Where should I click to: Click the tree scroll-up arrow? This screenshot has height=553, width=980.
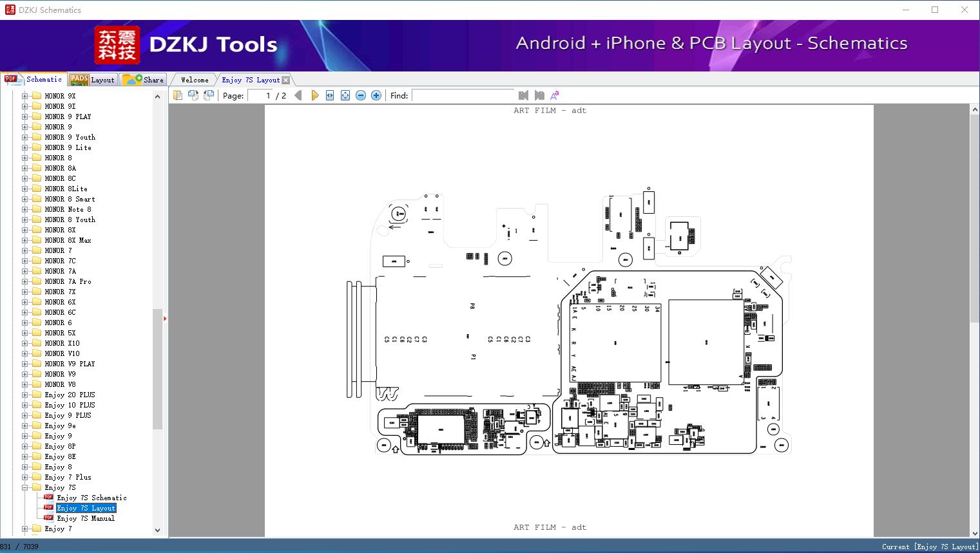pyautogui.click(x=157, y=97)
